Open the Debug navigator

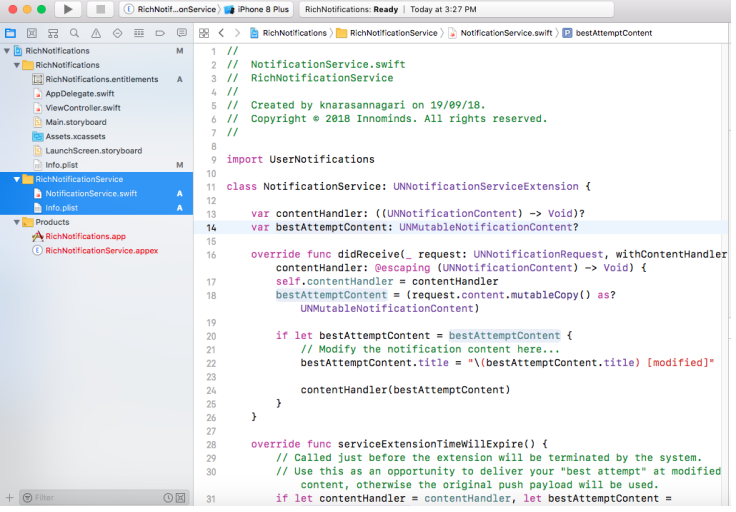[x=139, y=33]
